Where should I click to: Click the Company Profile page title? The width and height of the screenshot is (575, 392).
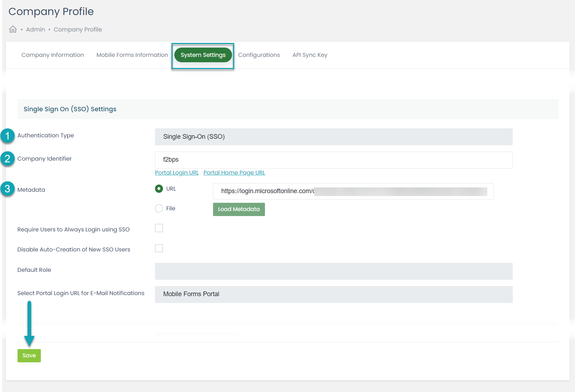[x=51, y=11]
